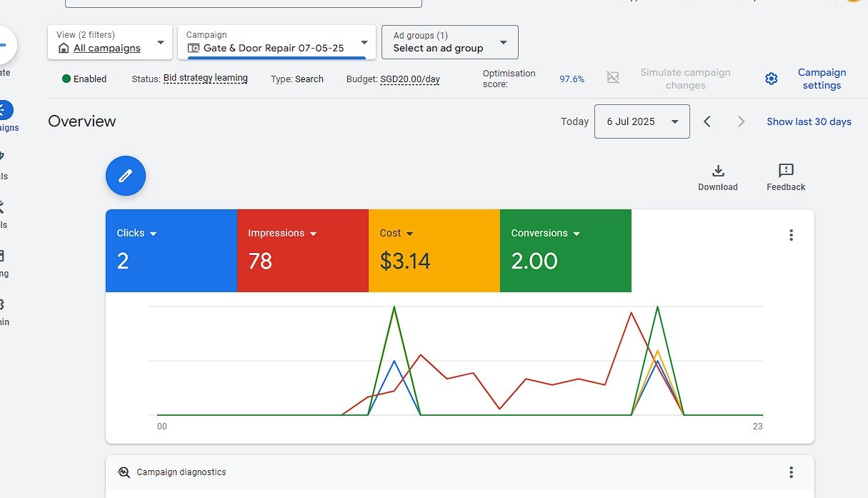The width and height of the screenshot is (868, 498).
Task: Open the Gate & Door Repair campaign dropdown
Action: pyautogui.click(x=276, y=42)
